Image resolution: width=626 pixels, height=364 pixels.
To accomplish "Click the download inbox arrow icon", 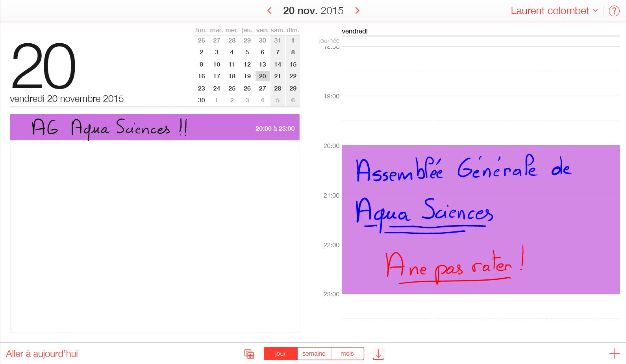I will (378, 354).
